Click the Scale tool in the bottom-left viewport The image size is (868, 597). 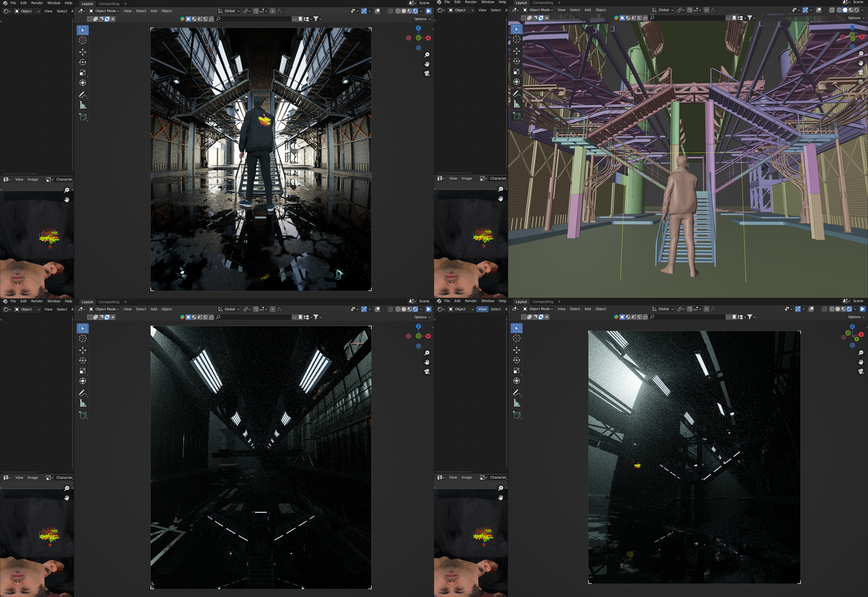pyautogui.click(x=83, y=371)
